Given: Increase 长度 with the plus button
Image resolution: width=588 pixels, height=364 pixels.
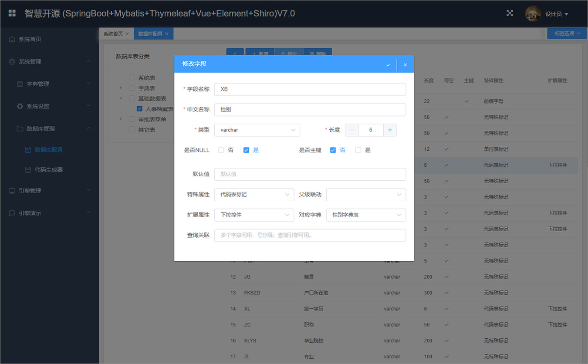Looking at the screenshot, I should point(390,130).
